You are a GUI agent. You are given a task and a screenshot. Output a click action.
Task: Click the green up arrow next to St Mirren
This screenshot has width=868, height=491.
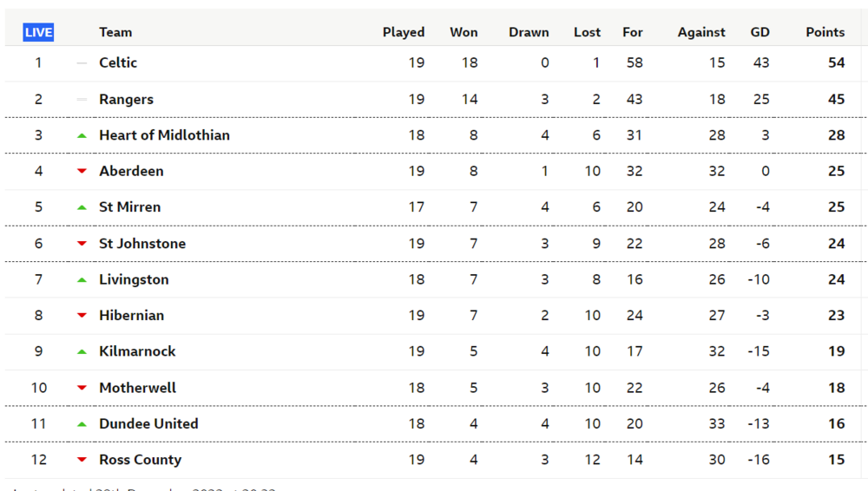tap(82, 207)
